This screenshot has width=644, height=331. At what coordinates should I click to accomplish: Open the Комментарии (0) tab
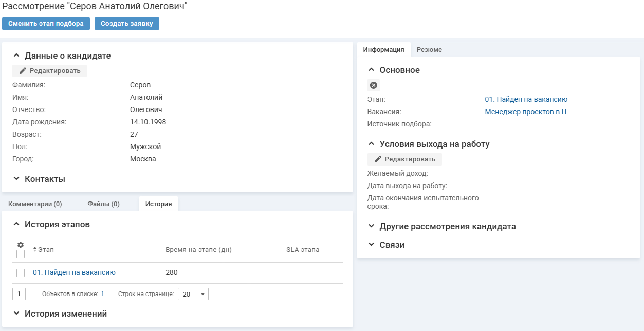tap(35, 204)
